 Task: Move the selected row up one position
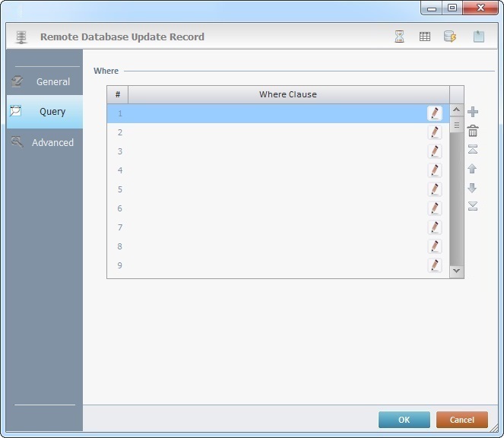point(473,169)
